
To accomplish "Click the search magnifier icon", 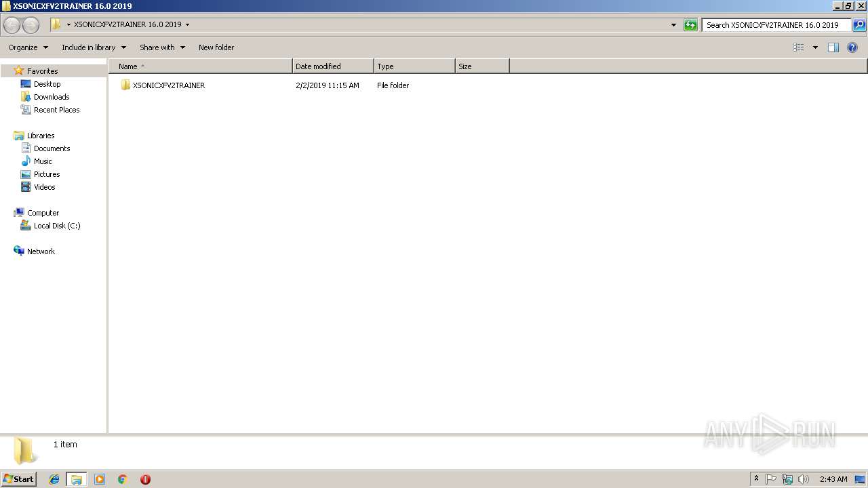I will [x=859, y=25].
